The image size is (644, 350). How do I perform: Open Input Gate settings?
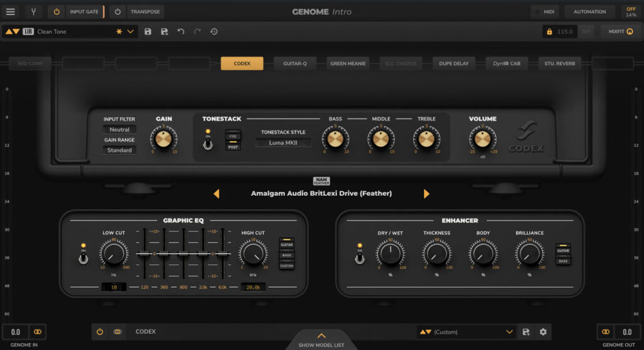[x=84, y=11]
